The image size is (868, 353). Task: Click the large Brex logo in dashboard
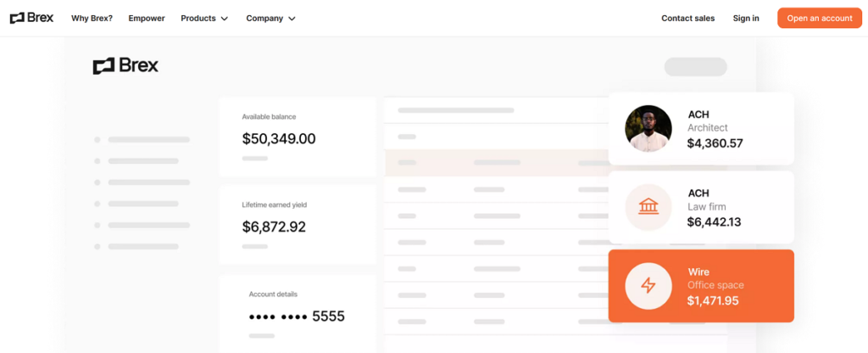click(x=125, y=66)
